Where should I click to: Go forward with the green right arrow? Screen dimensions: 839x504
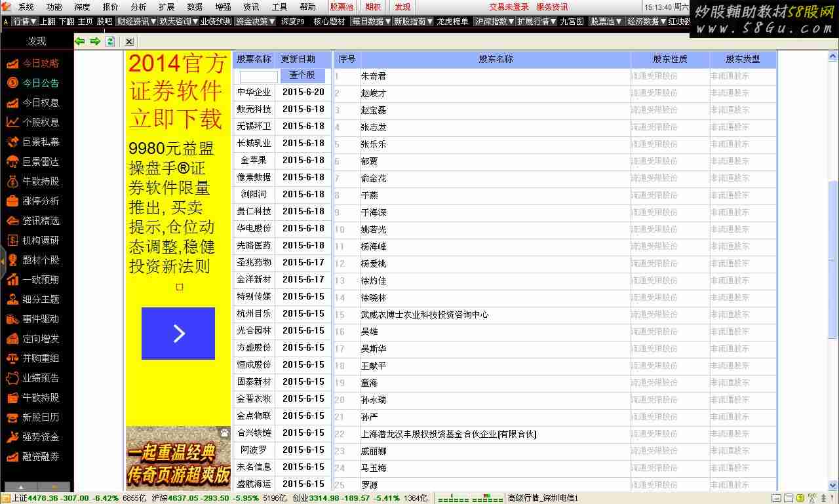[x=95, y=41]
